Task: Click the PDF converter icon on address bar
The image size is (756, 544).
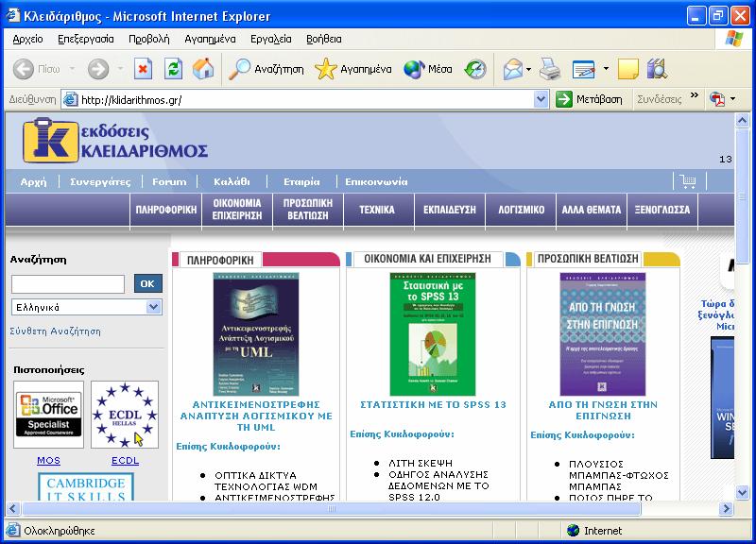Action: click(x=717, y=99)
